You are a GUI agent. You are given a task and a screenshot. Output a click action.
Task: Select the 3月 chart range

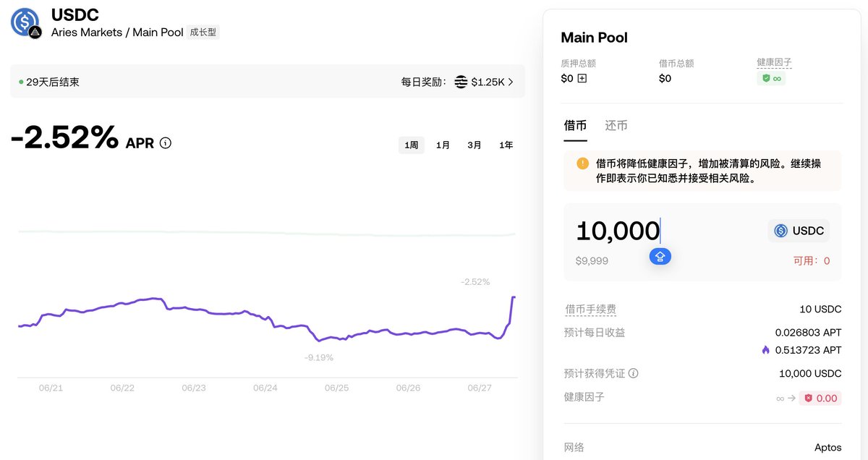click(x=475, y=145)
